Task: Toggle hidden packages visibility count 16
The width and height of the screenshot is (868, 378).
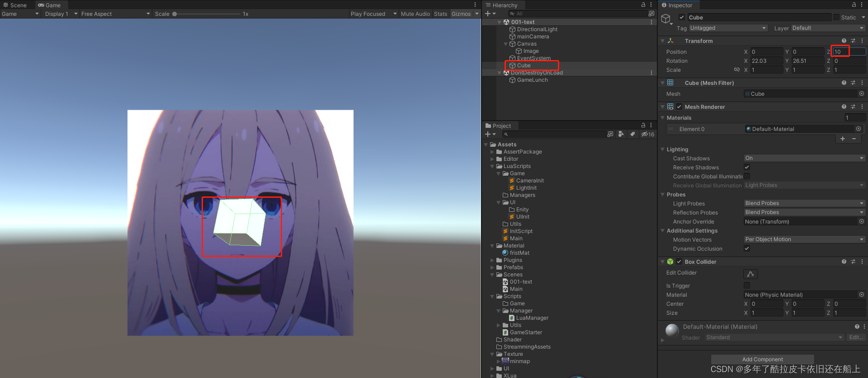Action: [x=648, y=134]
